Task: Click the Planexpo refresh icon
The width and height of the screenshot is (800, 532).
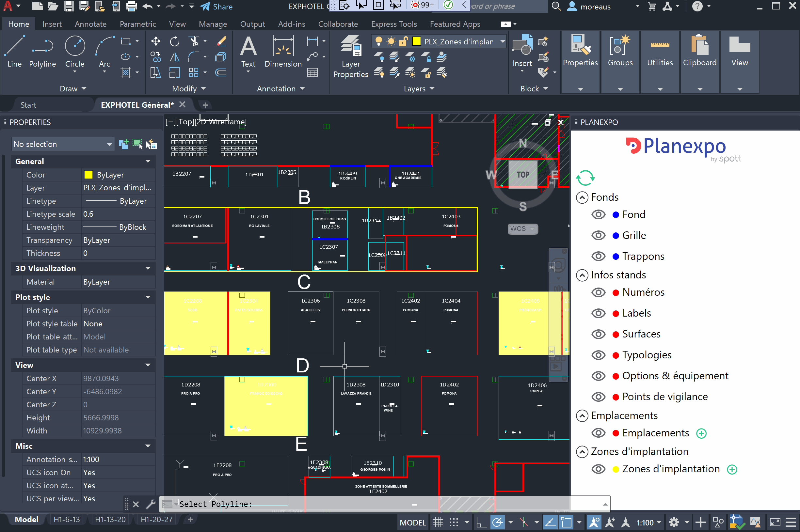Action: pyautogui.click(x=585, y=178)
